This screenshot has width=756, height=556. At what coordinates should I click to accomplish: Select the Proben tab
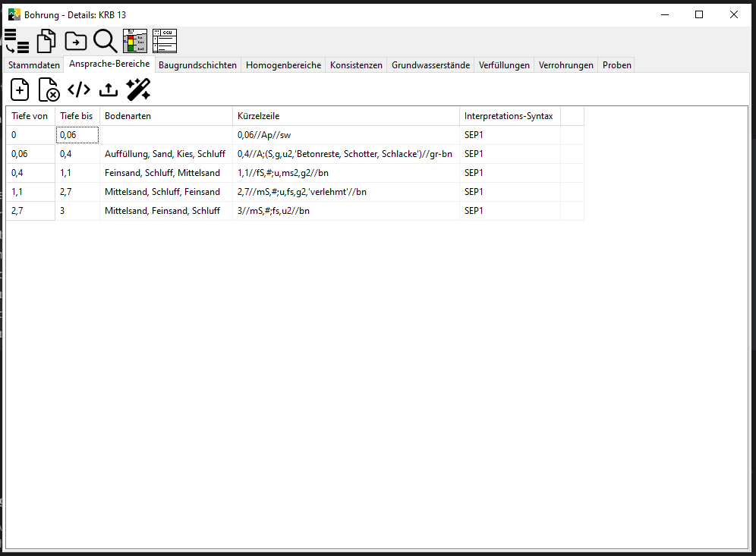point(616,65)
